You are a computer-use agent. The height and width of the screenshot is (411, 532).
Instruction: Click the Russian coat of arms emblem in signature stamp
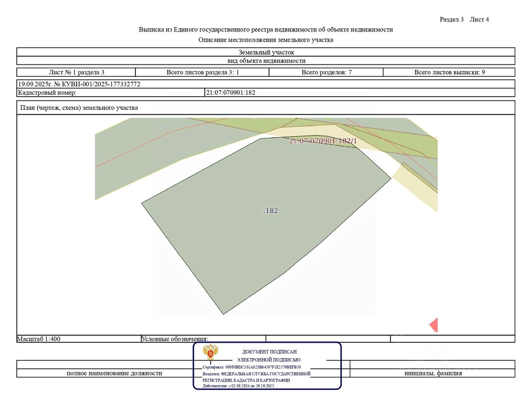(211, 352)
